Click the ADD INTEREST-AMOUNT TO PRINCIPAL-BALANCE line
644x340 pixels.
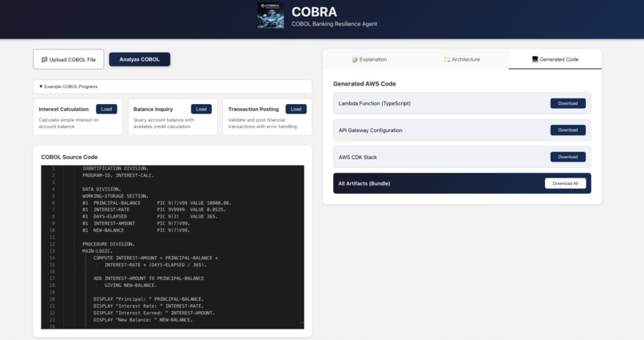point(149,278)
